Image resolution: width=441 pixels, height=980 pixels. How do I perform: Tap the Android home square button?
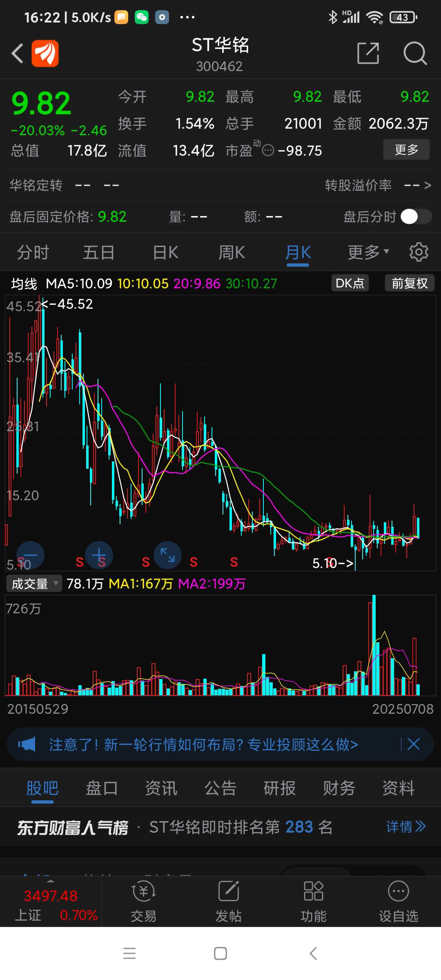point(220,953)
